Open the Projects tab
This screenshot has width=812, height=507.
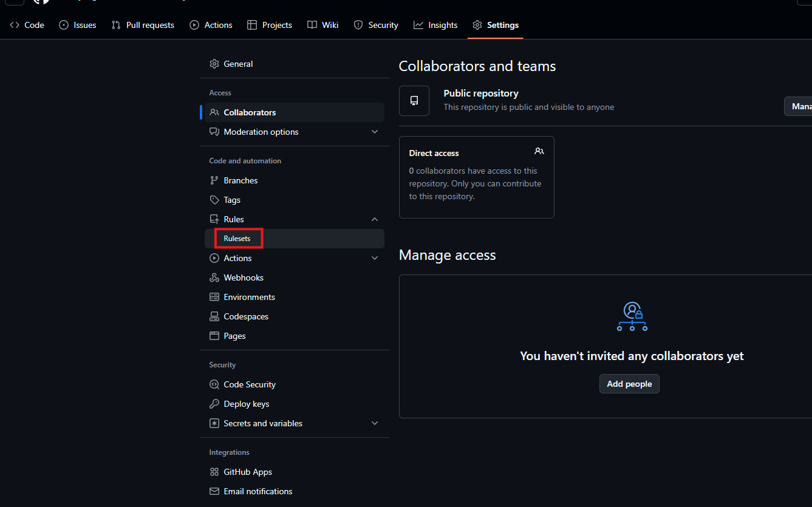click(270, 25)
